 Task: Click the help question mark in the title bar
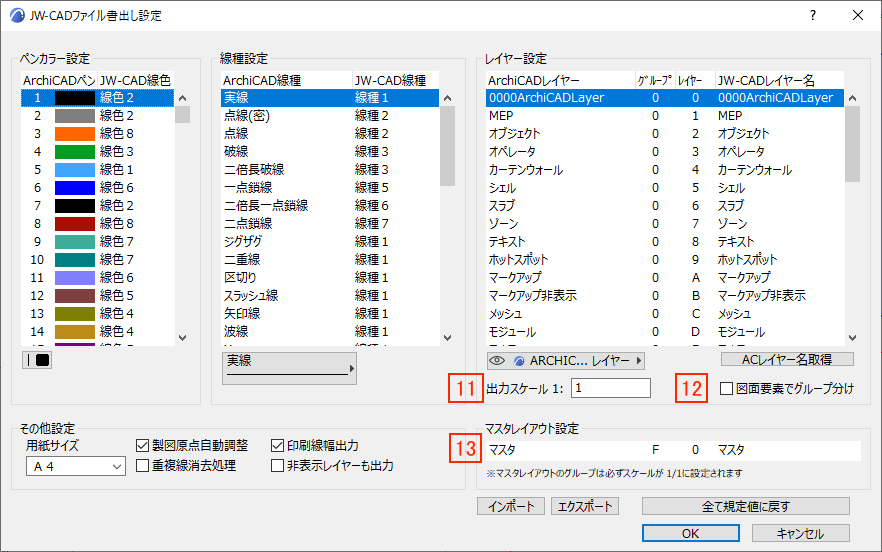click(x=813, y=15)
